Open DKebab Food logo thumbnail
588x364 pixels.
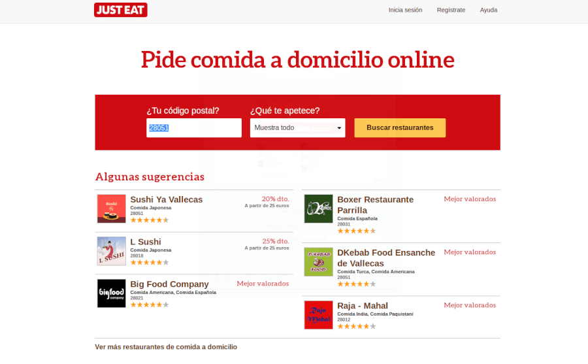[x=318, y=262]
